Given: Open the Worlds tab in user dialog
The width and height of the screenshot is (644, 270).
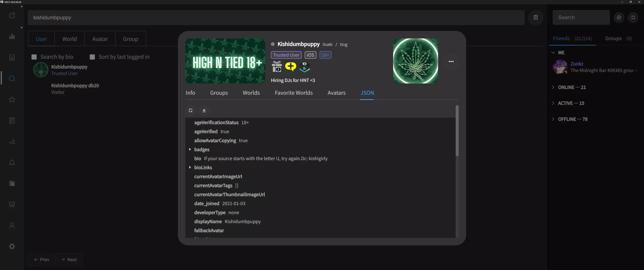Looking at the screenshot, I should (x=251, y=93).
